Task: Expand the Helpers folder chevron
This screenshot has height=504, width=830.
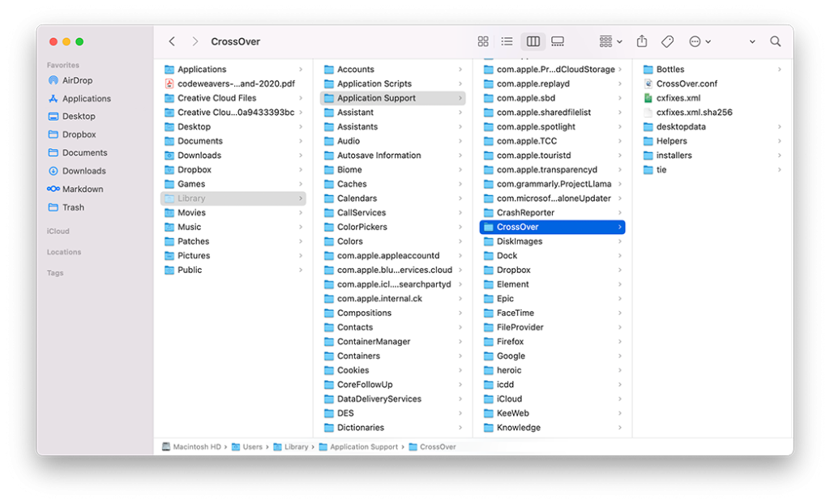Action: (x=780, y=141)
